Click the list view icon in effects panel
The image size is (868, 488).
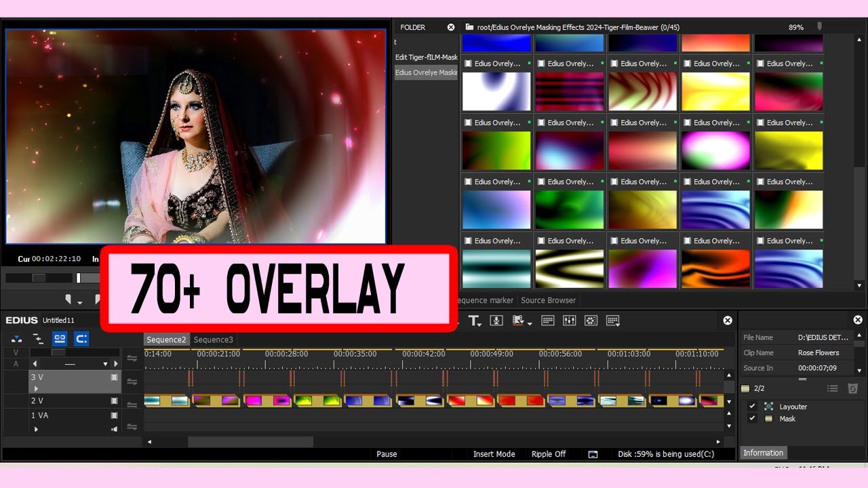tap(833, 388)
